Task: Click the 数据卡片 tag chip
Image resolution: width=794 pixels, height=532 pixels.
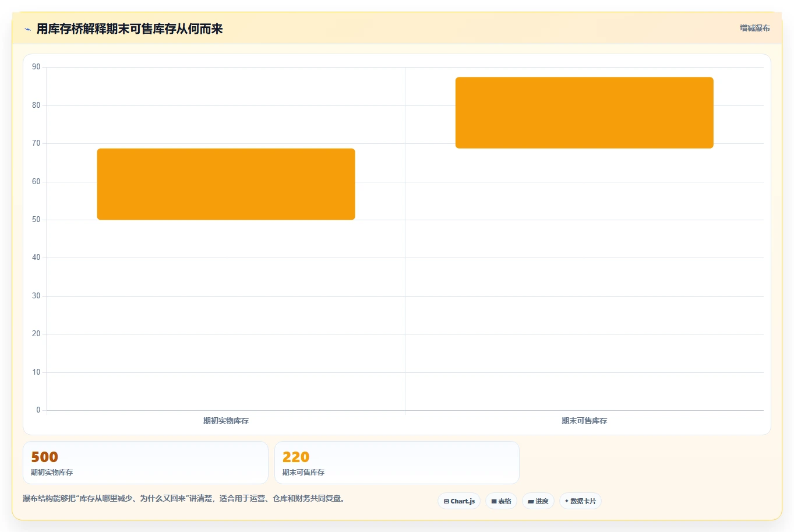Action: (580, 501)
